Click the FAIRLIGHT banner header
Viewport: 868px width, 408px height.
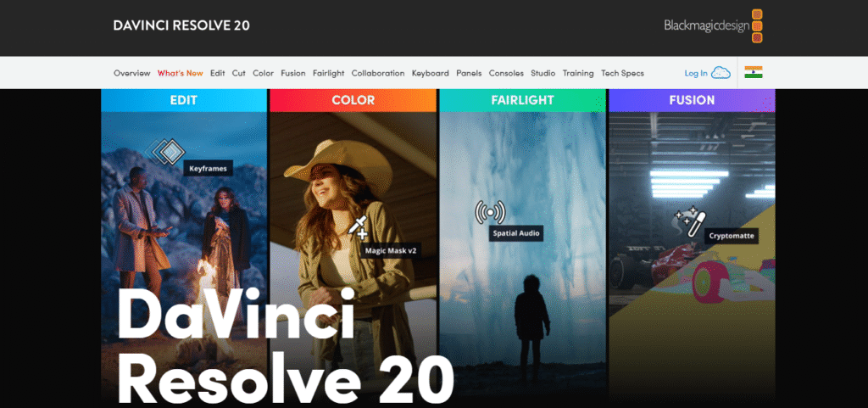tap(522, 100)
